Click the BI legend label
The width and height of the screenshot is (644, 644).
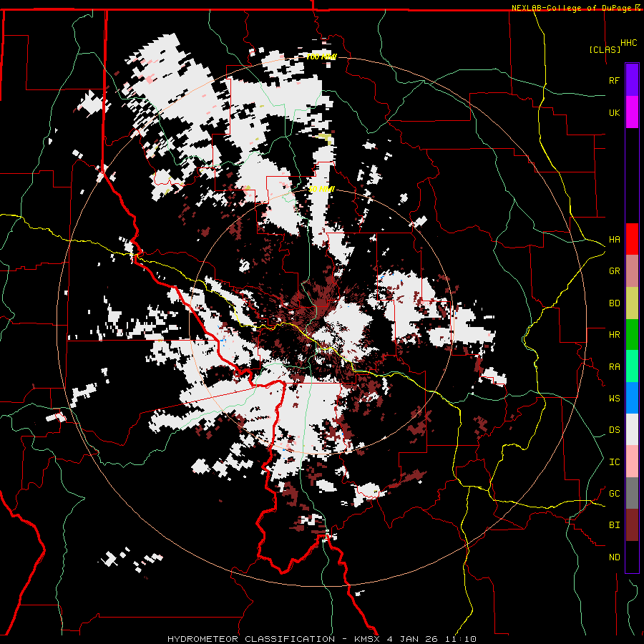614,525
